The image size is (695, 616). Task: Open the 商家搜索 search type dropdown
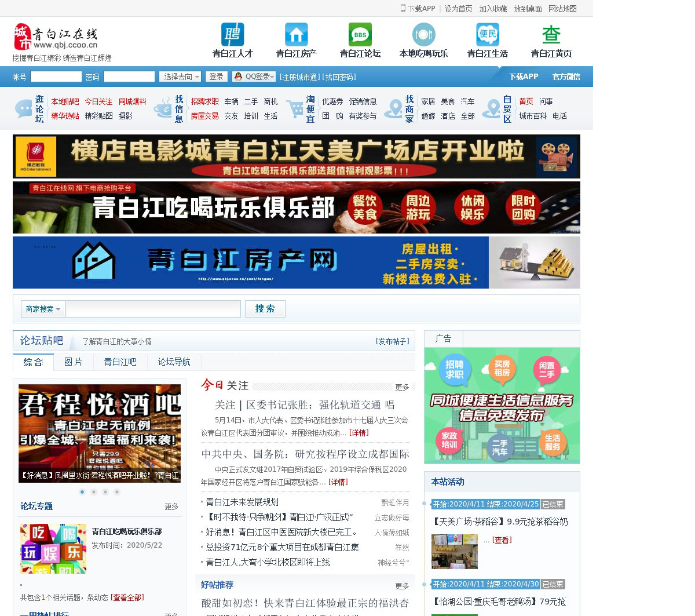coord(43,309)
